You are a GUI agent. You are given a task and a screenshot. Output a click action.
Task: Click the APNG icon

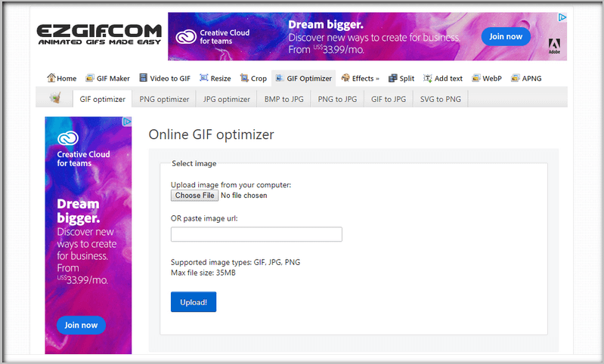(x=516, y=78)
